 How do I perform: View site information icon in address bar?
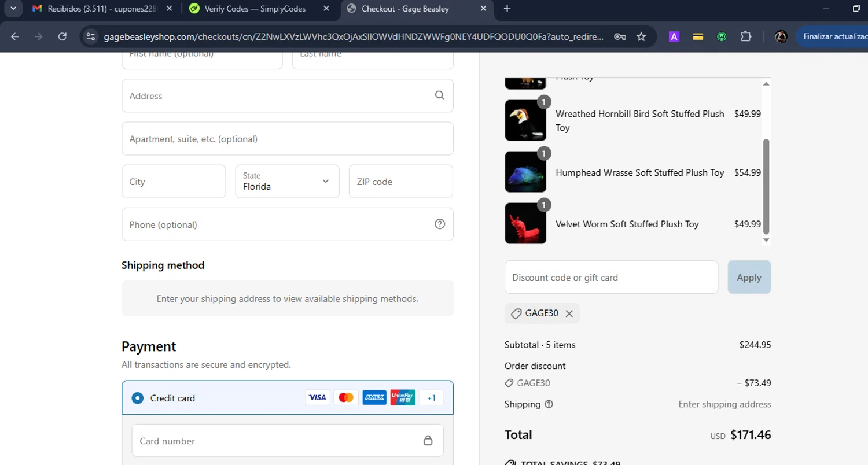point(90,36)
